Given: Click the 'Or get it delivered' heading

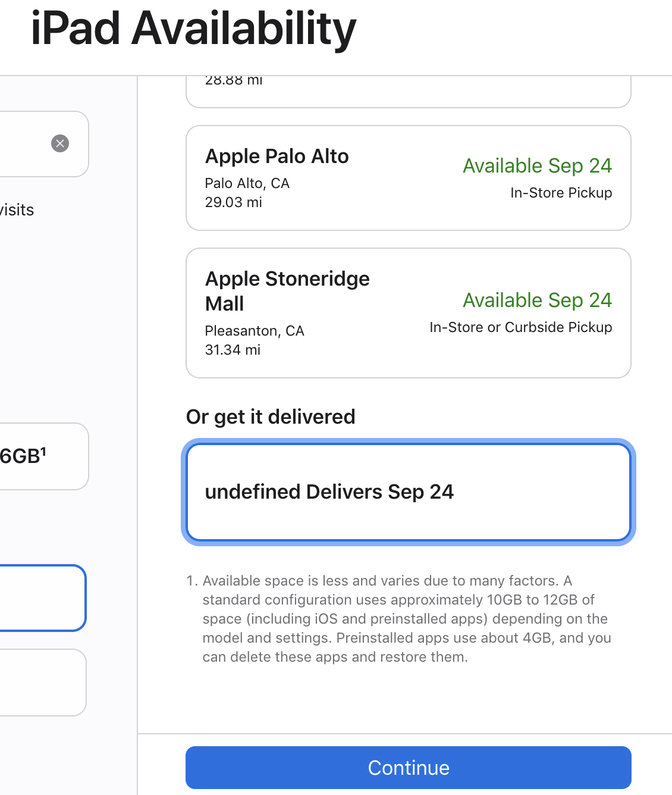Looking at the screenshot, I should click(x=271, y=417).
